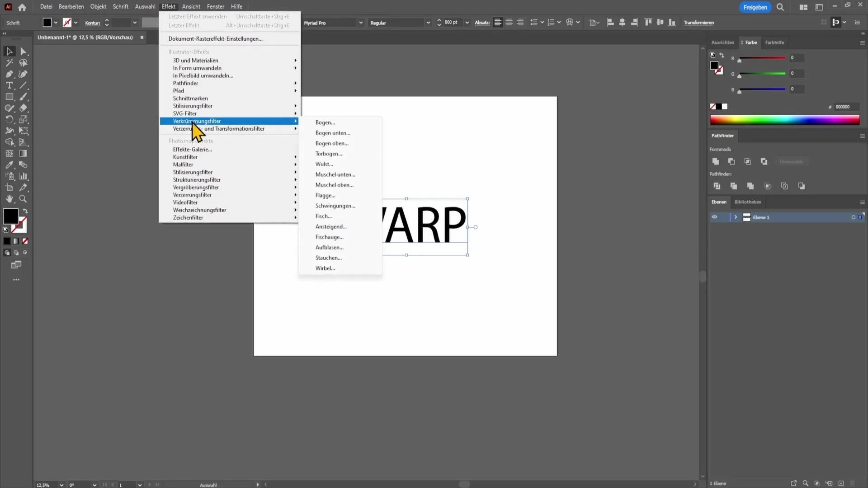Viewport: 868px width, 488px height.
Task: Select the Direct Selection tool
Action: point(24,52)
